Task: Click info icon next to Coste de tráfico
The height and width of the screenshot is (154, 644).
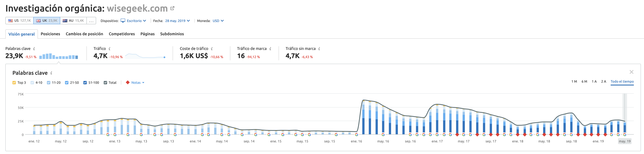Action: tap(212, 49)
